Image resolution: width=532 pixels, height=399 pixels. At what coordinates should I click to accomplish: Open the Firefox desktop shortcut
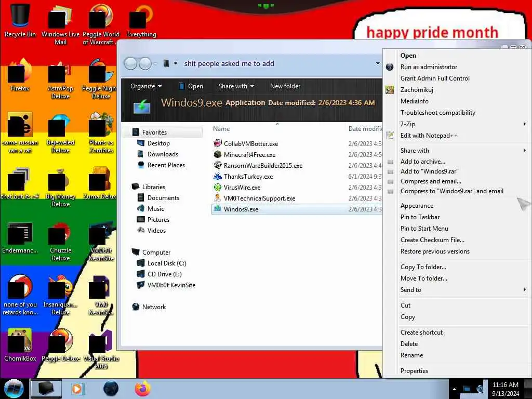(x=20, y=75)
